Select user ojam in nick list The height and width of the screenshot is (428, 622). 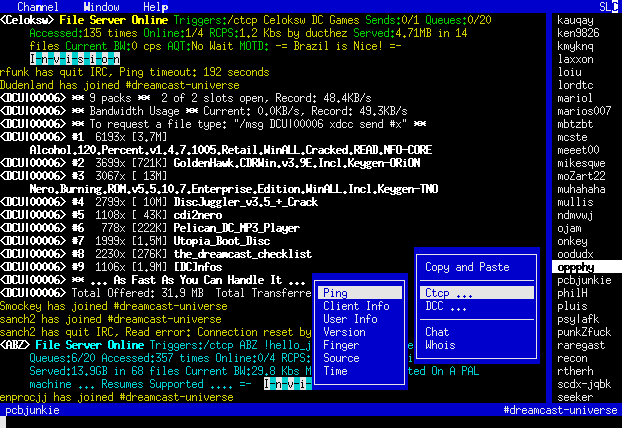(x=569, y=228)
